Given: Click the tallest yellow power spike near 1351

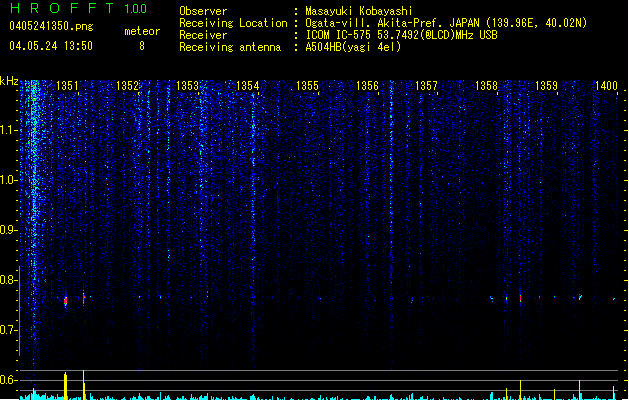Looking at the screenshot, I should tap(83, 385).
